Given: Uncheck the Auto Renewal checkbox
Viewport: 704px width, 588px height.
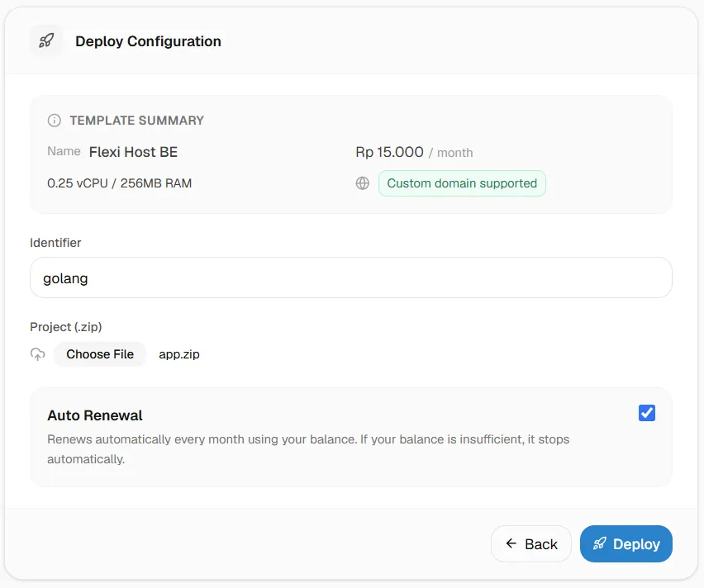Looking at the screenshot, I should point(646,412).
